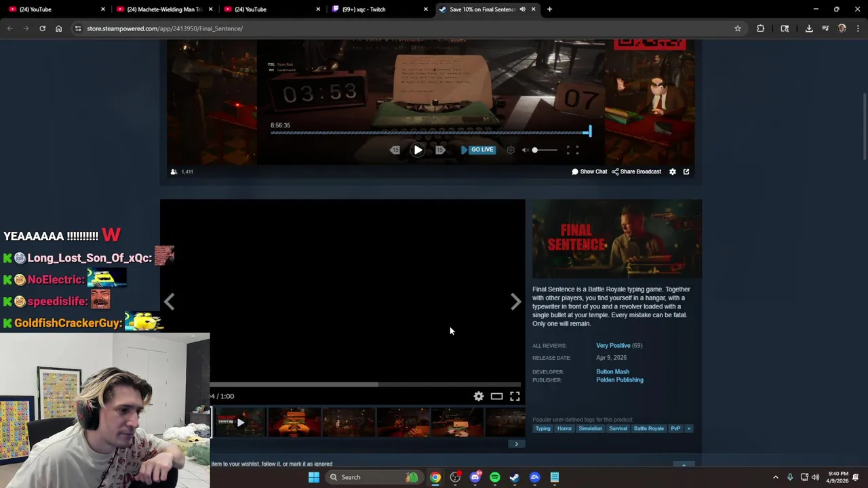Viewport: 868px width, 488px height.
Task: Show the broadcast chat
Action: [x=589, y=171]
